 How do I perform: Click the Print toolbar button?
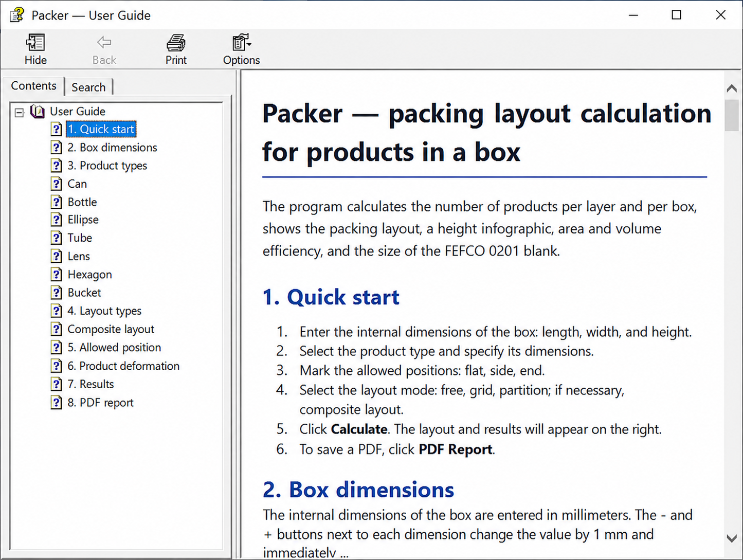[176, 49]
